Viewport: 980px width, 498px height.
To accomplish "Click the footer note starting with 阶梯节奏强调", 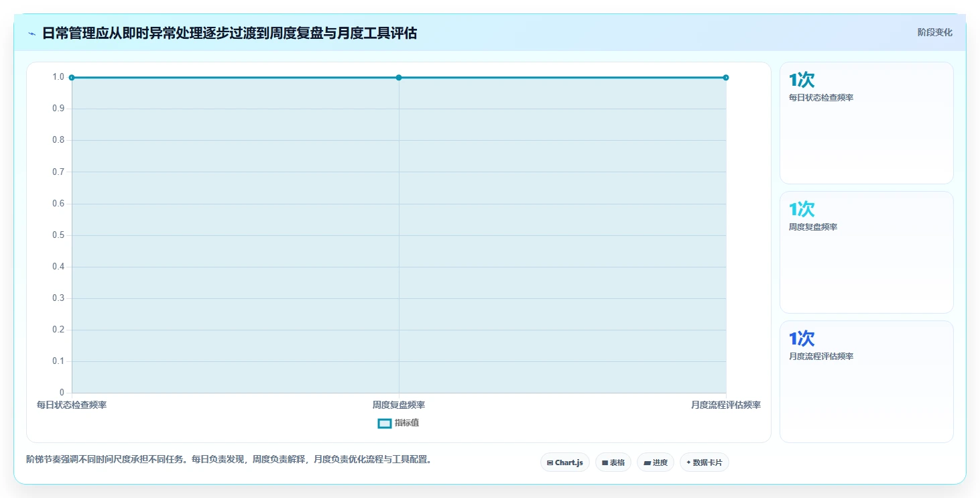I will tap(230, 460).
